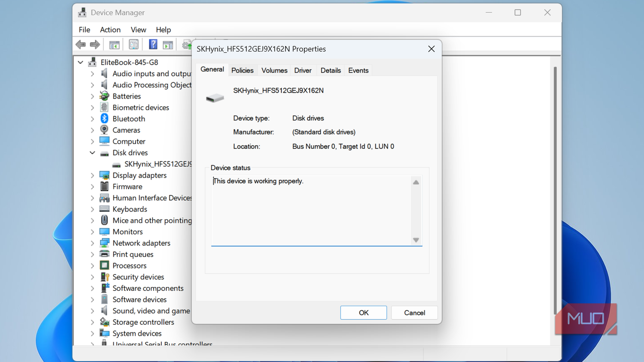Click Show/Hide Action Pane toolbar icon
The image size is (644, 362).
tap(168, 44)
